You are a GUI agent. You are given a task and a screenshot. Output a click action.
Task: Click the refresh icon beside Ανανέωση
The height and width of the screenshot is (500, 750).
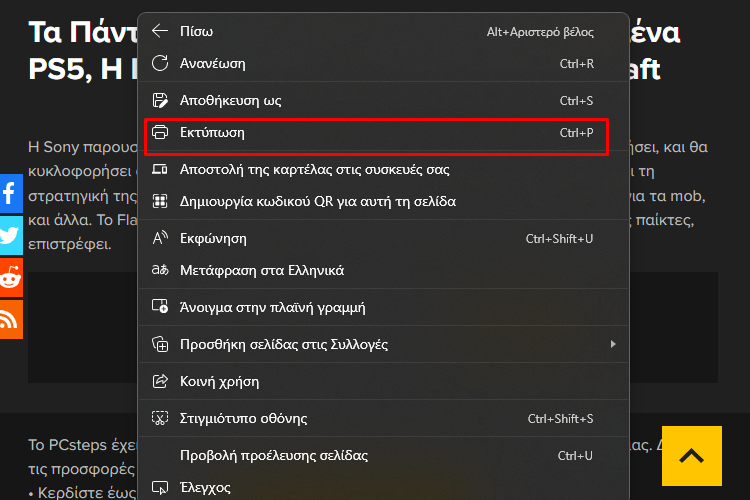tap(160, 63)
